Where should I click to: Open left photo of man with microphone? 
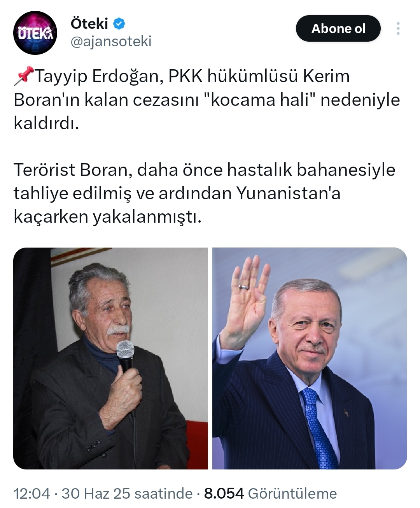click(111, 359)
